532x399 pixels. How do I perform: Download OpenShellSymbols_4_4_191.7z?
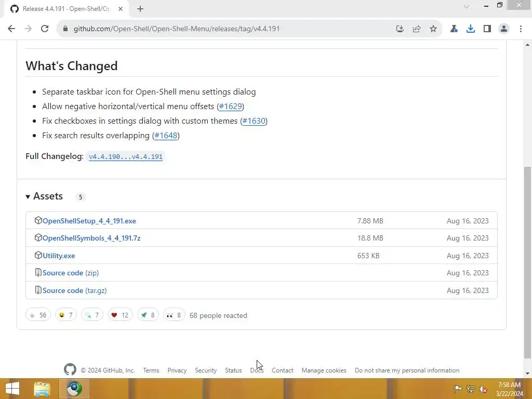(x=91, y=238)
